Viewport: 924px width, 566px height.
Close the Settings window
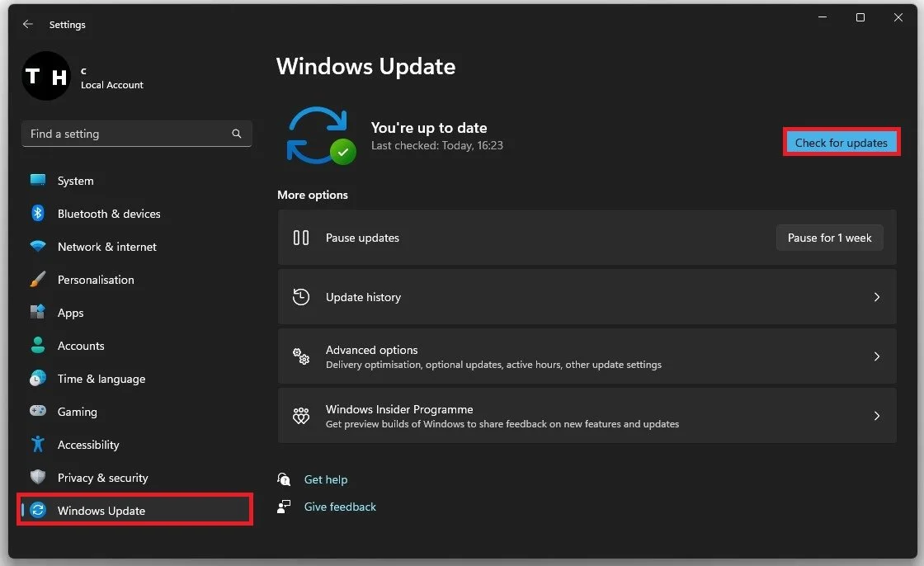898,17
